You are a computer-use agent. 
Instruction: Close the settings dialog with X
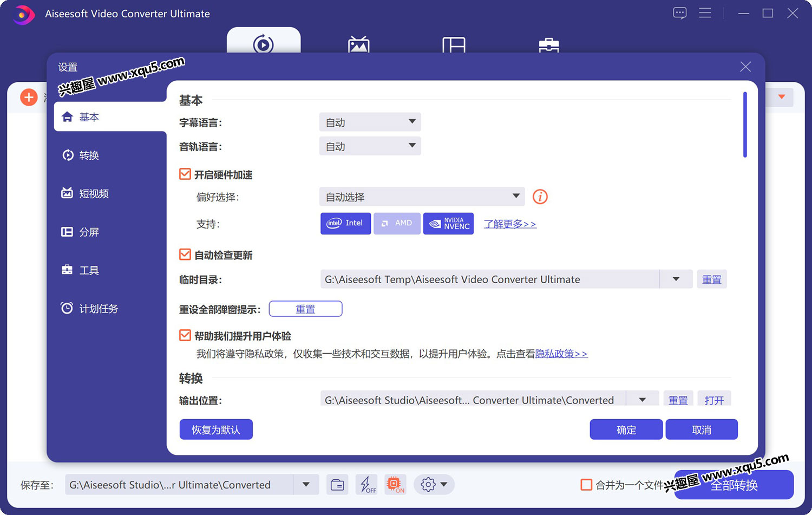pyautogui.click(x=745, y=67)
